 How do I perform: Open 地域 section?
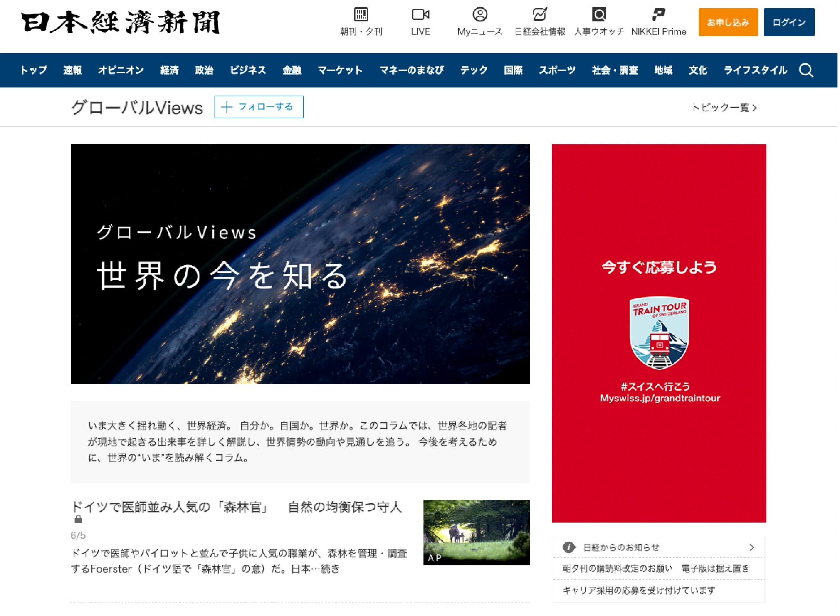pos(663,70)
